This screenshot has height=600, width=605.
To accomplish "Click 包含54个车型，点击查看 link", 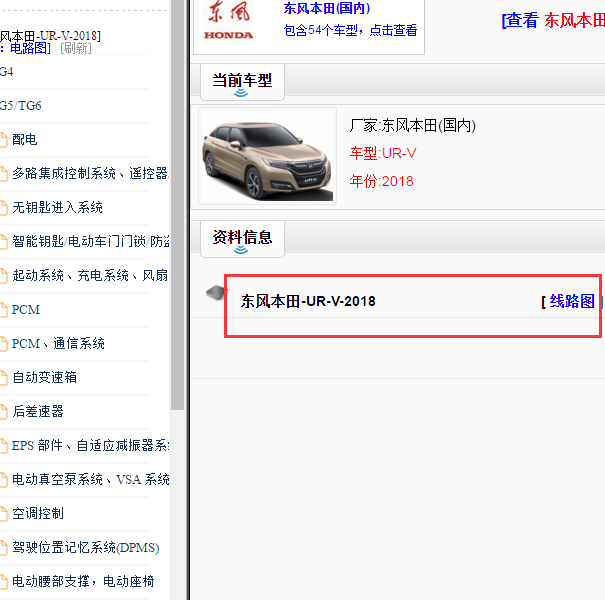I will (350, 30).
